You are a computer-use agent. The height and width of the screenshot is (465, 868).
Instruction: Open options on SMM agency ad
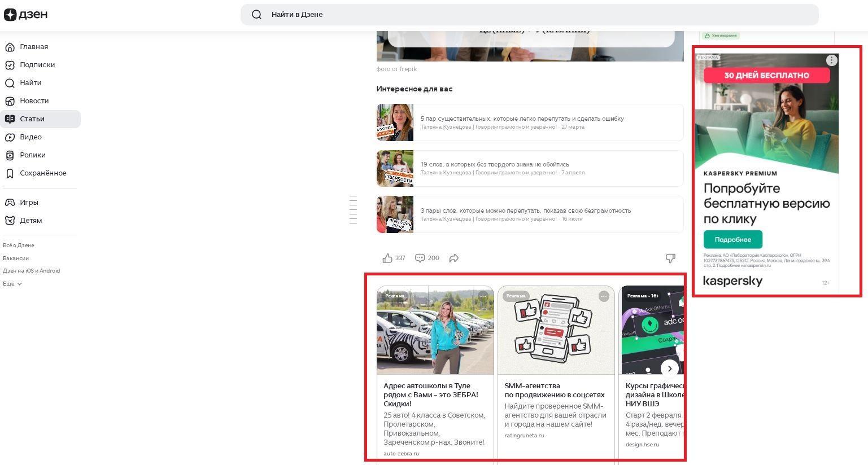click(x=604, y=296)
